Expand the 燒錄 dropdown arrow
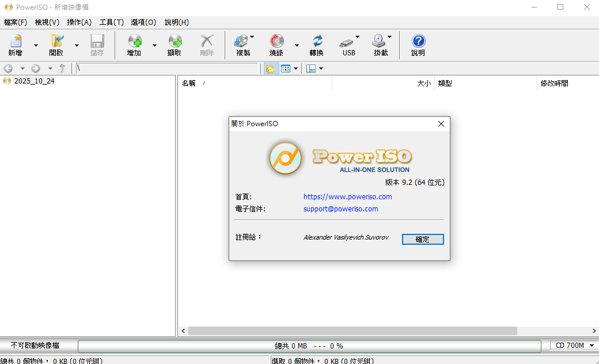The image size is (599, 364). [x=297, y=45]
